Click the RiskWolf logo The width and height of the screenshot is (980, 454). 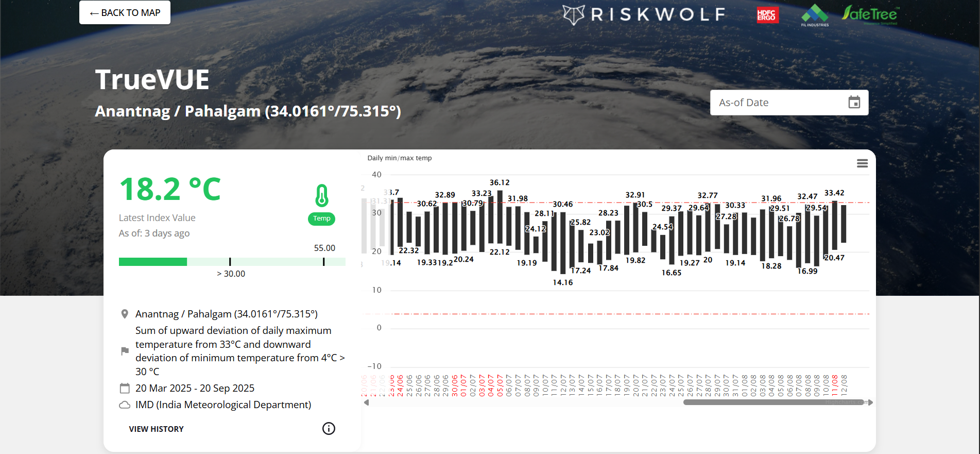coord(644,14)
